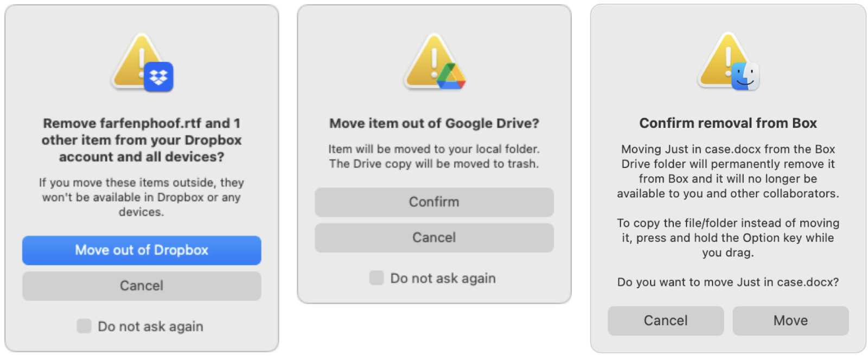This screenshot has height=356, width=868.
Task: Click 'Do not ask again' label under Dropbox Cancel
Action: (x=151, y=326)
